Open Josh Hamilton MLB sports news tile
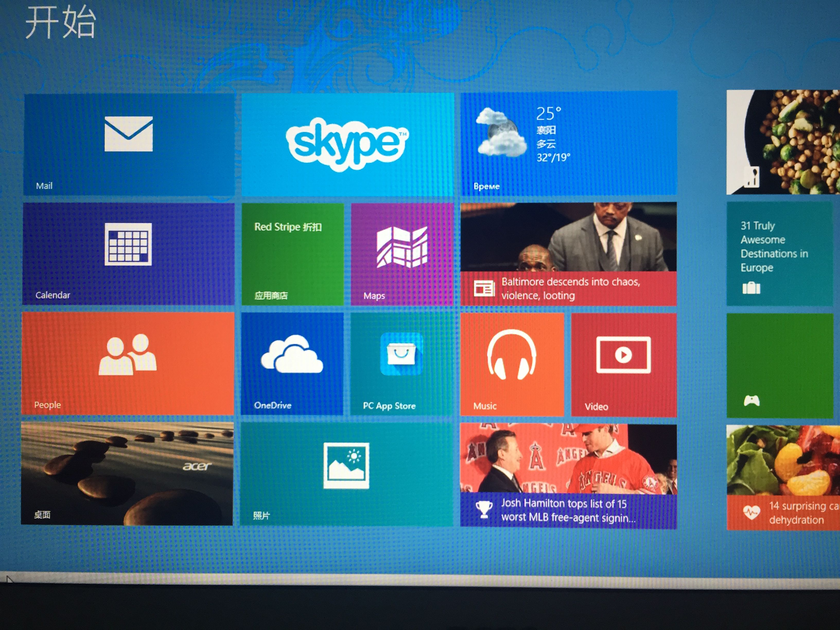840x630 pixels. pyautogui.click(x=568, y=476)
